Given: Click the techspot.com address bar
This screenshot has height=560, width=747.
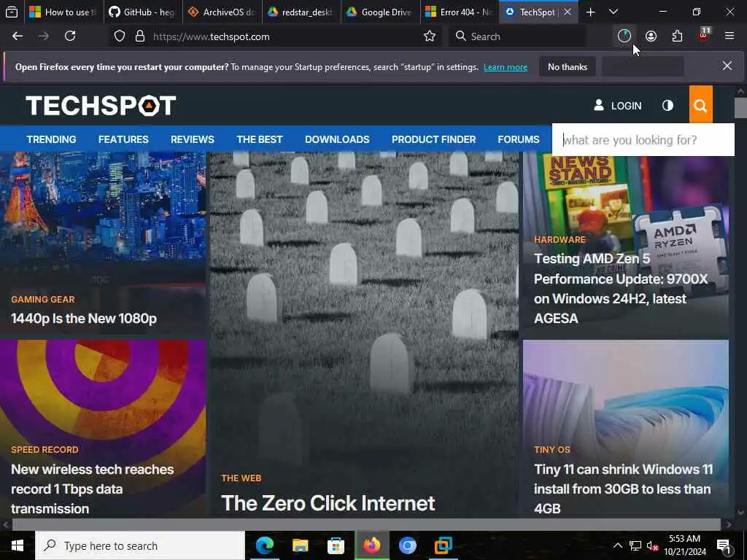Looking at the screenshot, I should click(x=274, y=36).
